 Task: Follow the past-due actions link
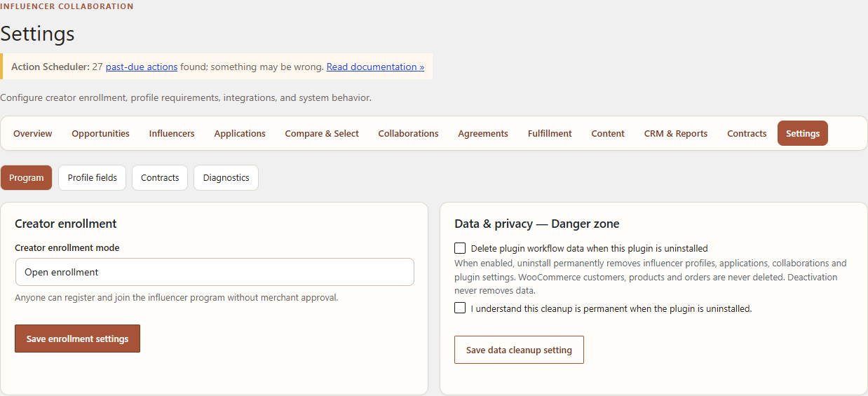coord(142,67)
